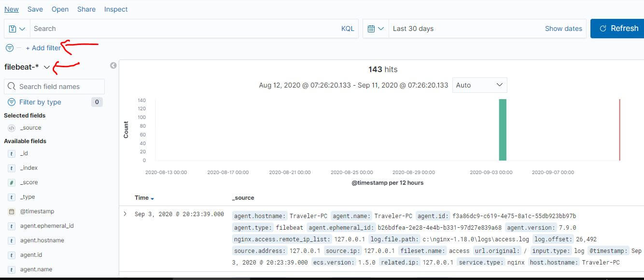Screen dimensions: 644x280
Task: Click the + Add filter link
Action: coord(44,48)
